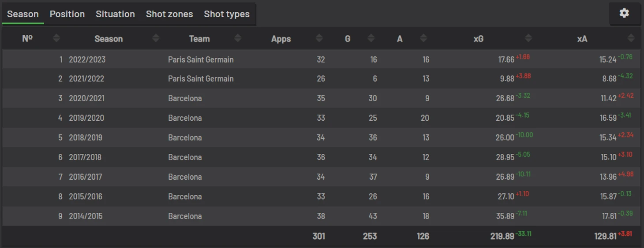The width and height of the screenshot is (644, 248).
Task: Select the Shot zones tab
Action: click(x=169, y=14)
